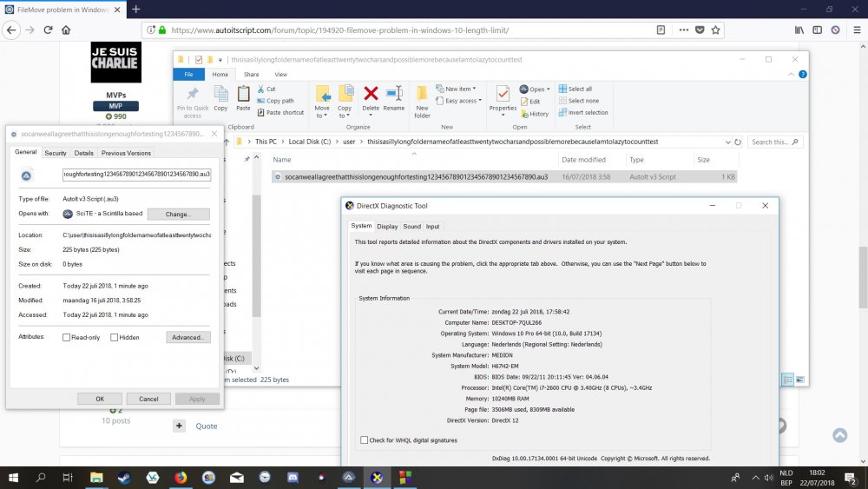Image resolution: width=868 pixels, height=489 pixels.
Task: Open Firefox from the taskbar
Action: point(181,478)
